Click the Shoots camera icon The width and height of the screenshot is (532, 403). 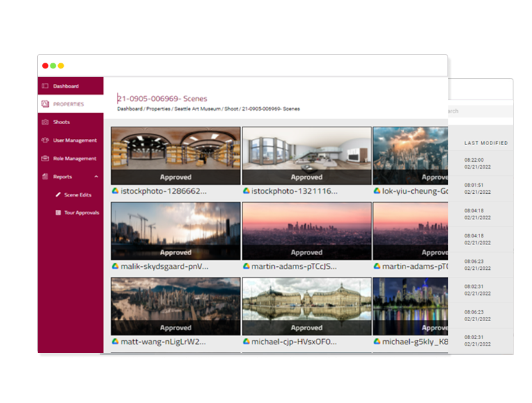pos(45,122)
